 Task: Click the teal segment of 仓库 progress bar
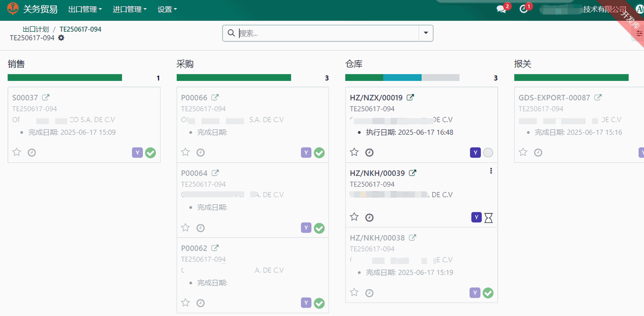402,78
